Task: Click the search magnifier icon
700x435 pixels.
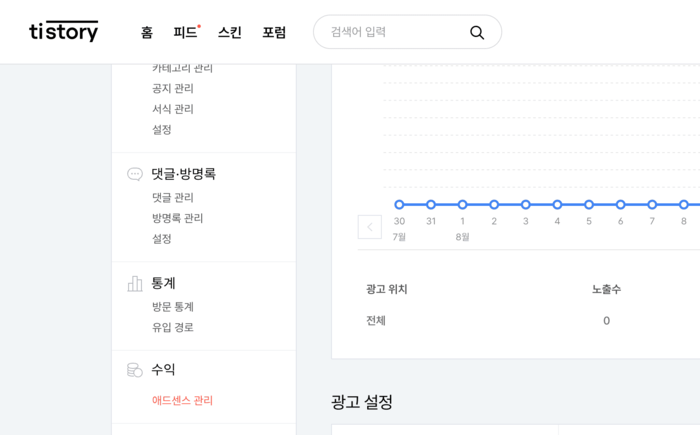Action: tap(477, 32)
